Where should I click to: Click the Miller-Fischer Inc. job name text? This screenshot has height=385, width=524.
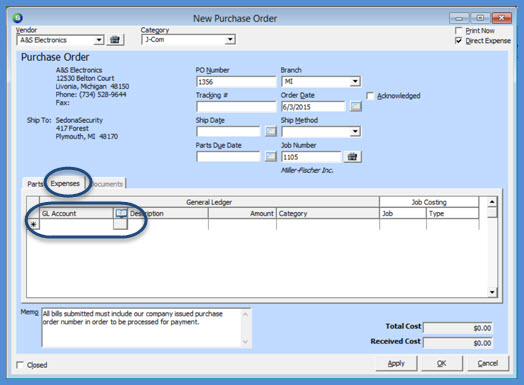tap(307, 170)
